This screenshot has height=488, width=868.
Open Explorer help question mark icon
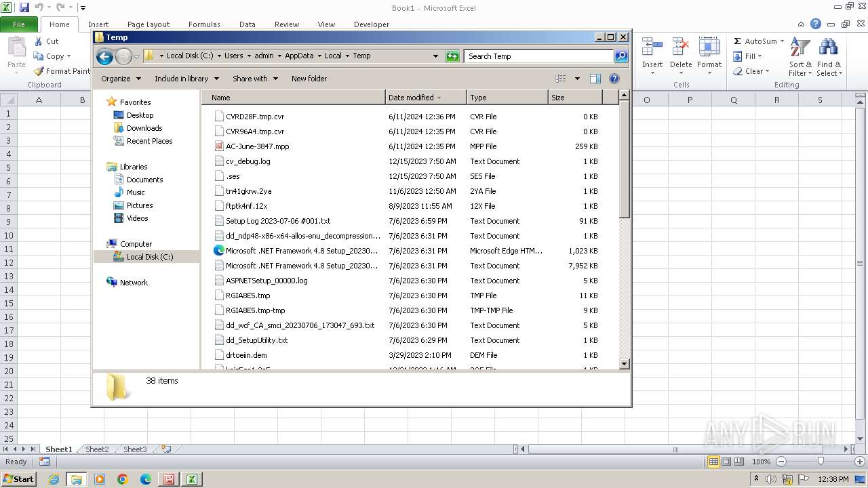point(614,79)
